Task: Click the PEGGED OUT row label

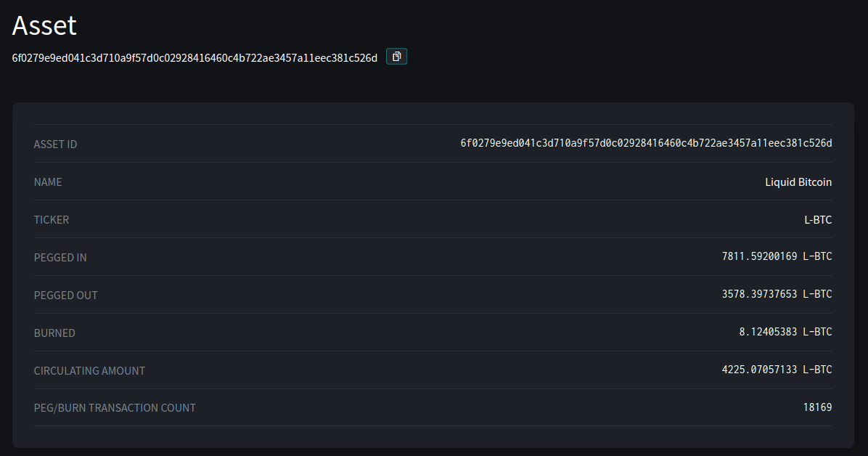Action: 65,296
